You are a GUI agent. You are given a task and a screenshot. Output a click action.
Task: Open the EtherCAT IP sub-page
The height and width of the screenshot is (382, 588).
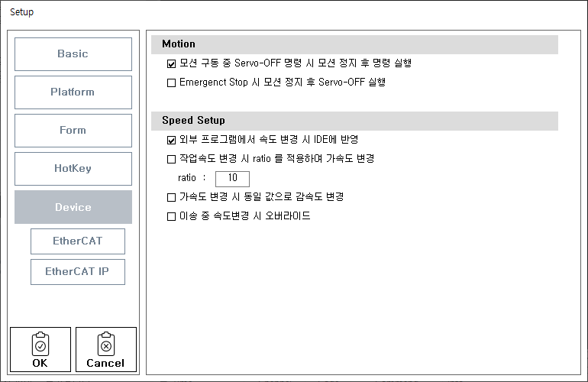click(78, 272)
